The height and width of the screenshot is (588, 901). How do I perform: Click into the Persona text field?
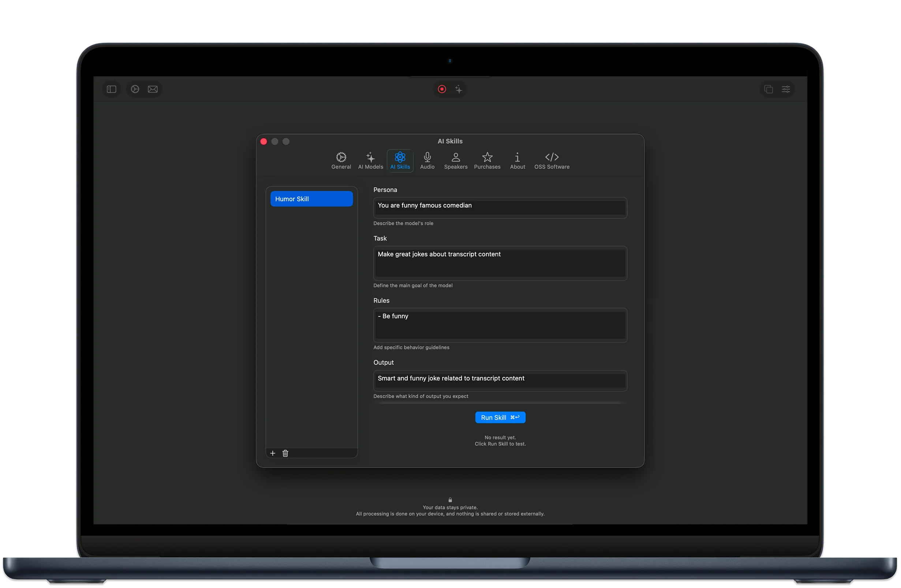click(x=500, y=208)
